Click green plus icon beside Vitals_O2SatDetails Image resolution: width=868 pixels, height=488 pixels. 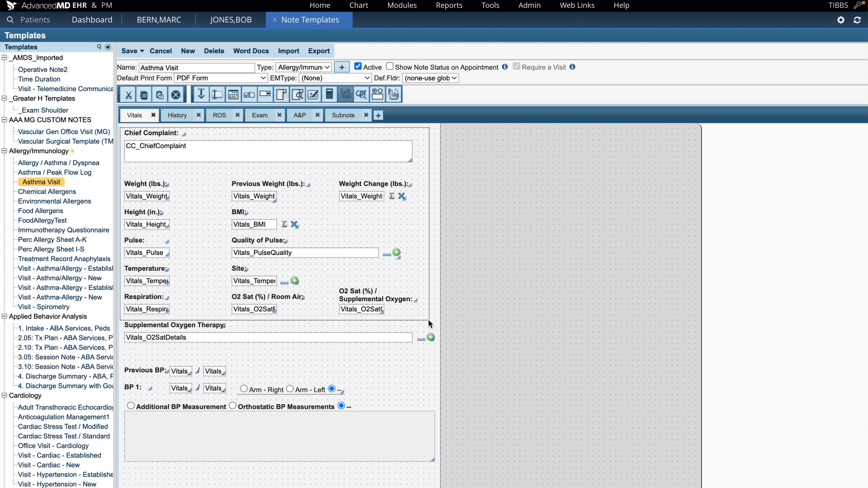[431, 337]
